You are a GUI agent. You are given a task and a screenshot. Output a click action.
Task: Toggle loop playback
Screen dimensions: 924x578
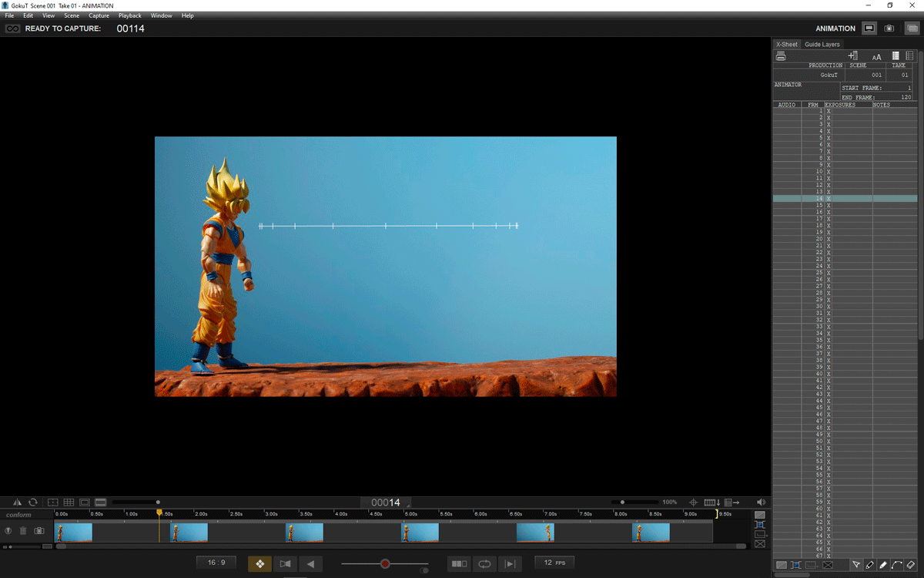click(x=484, y=564)
